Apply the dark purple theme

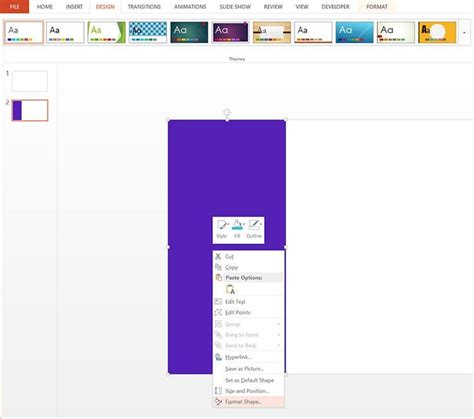(231, 32)
